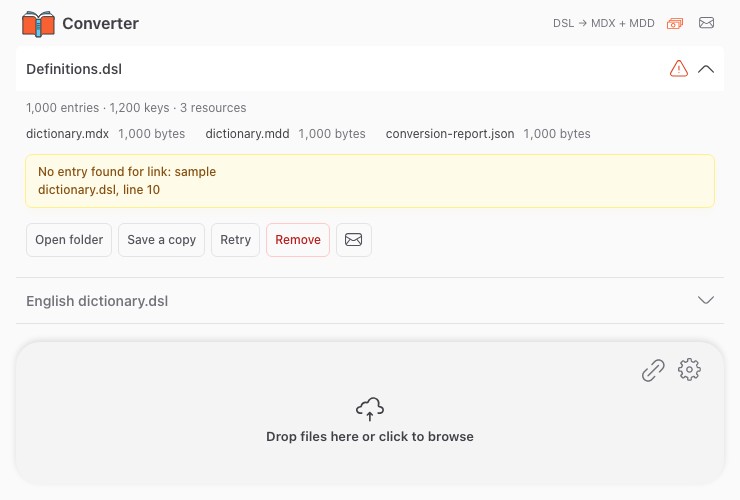740x500 pixels.
Task: Click the DSL → MDX + MDD label
Action: point(604,23)
